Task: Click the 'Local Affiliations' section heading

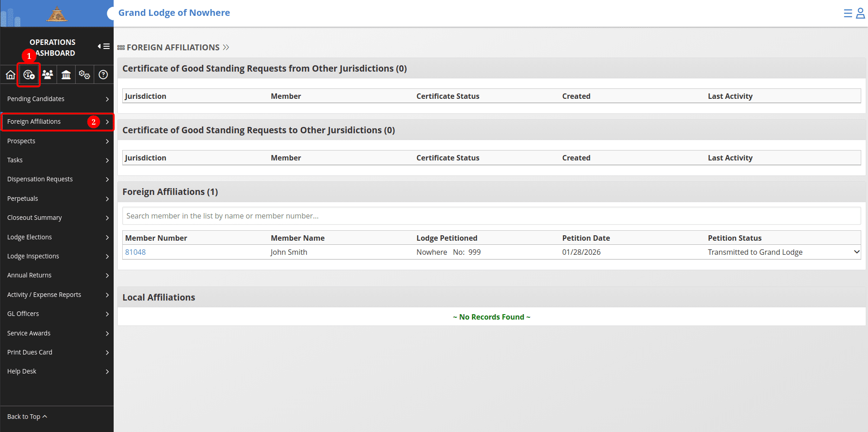Action: (158, 297)
